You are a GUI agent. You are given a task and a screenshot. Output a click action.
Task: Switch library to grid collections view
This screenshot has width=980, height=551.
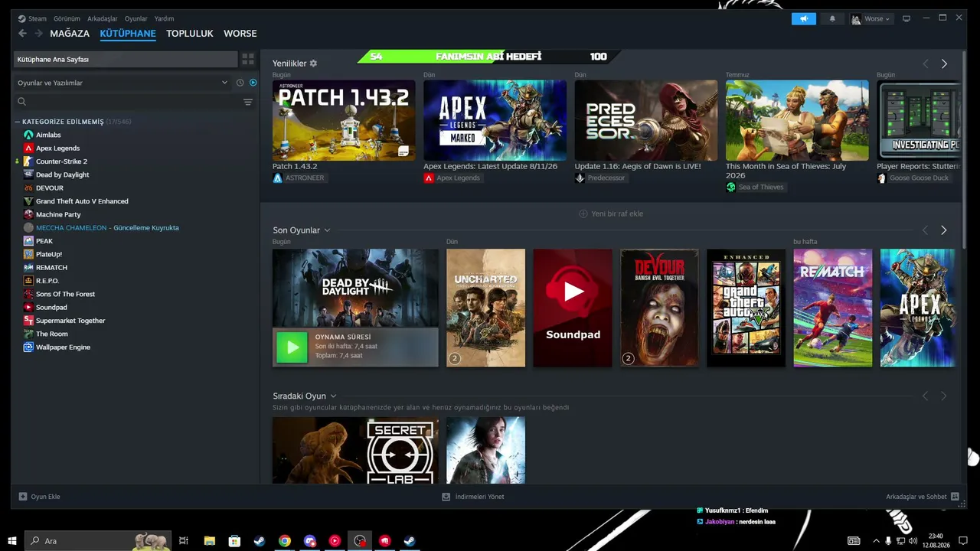pos(248,59)
